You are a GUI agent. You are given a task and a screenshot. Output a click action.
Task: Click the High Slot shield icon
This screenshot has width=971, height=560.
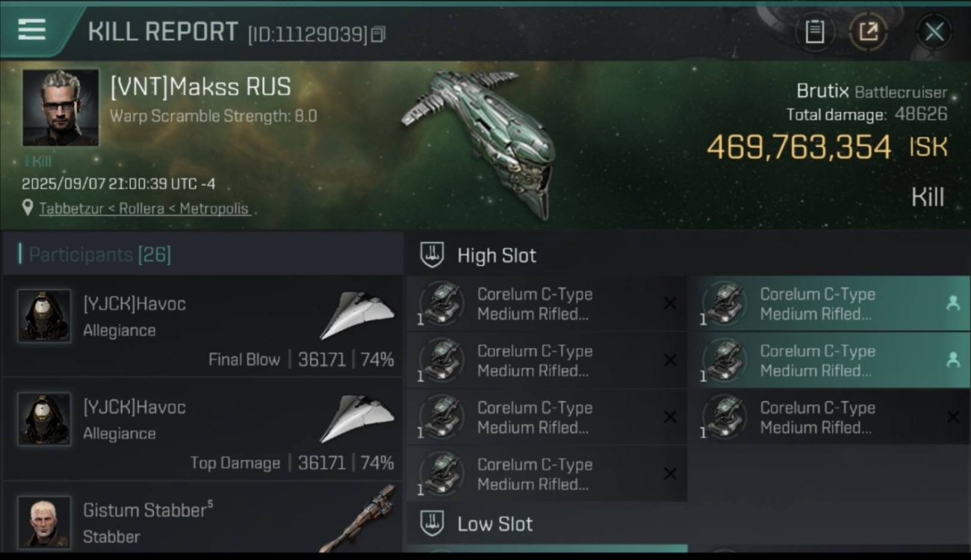coord(432,255)
